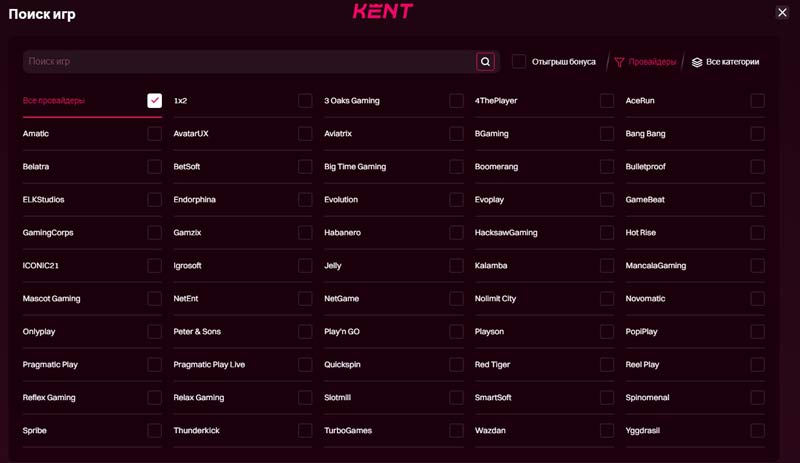Image resolution: width=800 pixels, height=463 pixels.
Task: Click the All categories layers icon
Action: coord(697,62)
